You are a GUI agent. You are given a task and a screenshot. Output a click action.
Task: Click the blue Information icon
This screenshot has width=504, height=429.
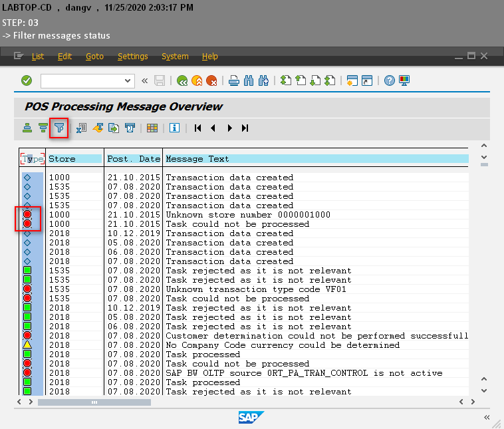coord(174,128)
